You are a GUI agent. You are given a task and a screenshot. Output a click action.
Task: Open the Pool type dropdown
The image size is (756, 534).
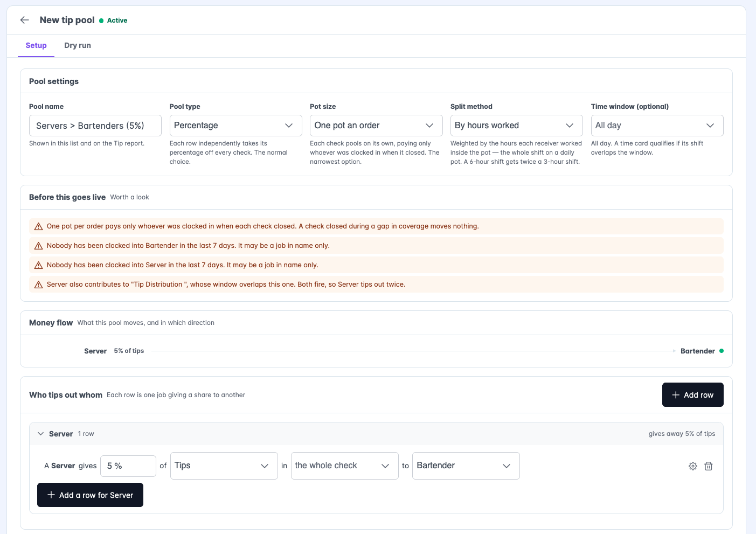pos(235,126)
